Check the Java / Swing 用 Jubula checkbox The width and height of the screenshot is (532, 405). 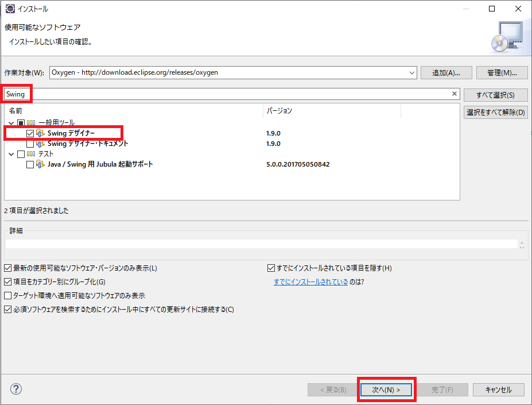(x=30, y=164)
